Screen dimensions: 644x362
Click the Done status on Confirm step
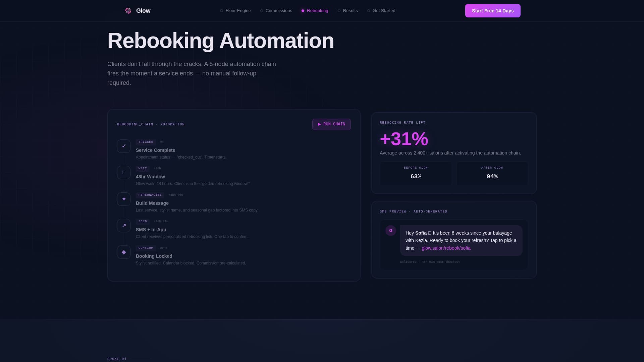point(164,248)
